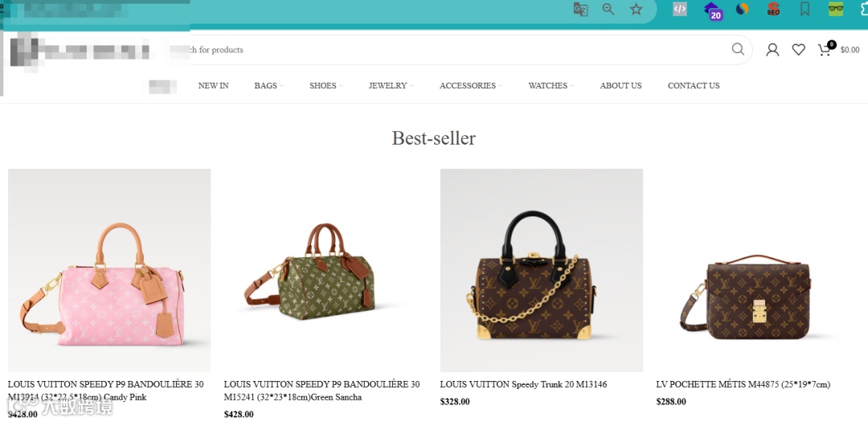Expand the WATCHES dropdown menu

[551, 85]
